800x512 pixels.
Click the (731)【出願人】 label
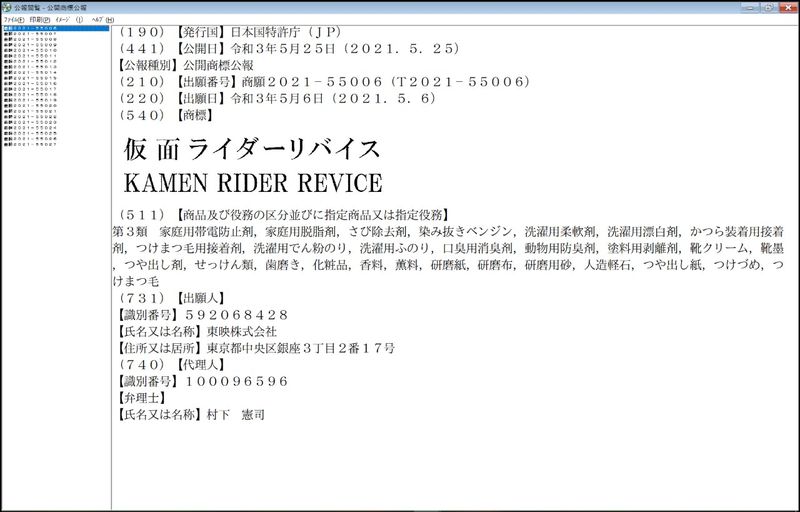coord(172,298)
